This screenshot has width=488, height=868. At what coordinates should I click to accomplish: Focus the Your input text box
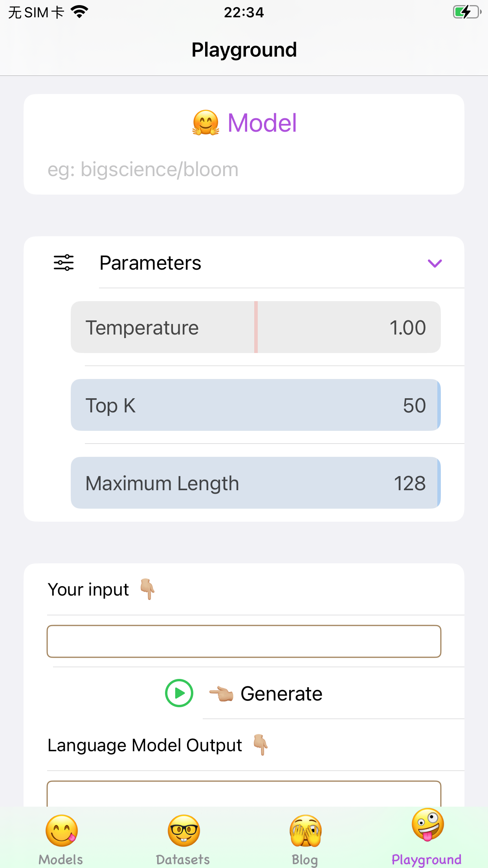(244, 641)
